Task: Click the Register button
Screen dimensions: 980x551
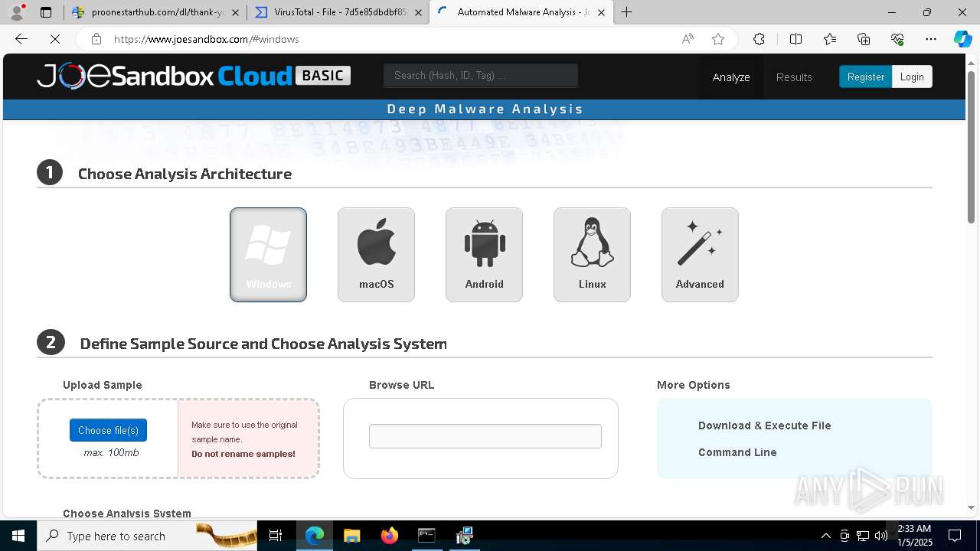Action: (865, 77)
